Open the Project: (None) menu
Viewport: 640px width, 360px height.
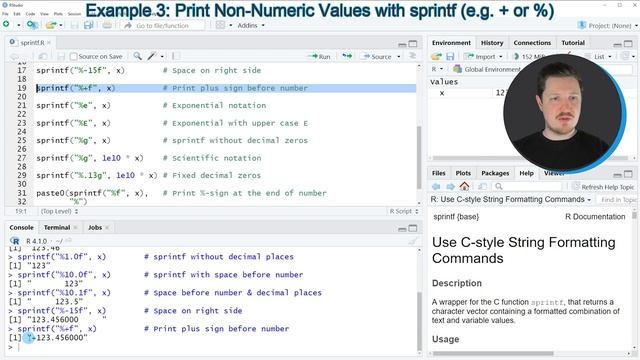click(x=608, y=25)
